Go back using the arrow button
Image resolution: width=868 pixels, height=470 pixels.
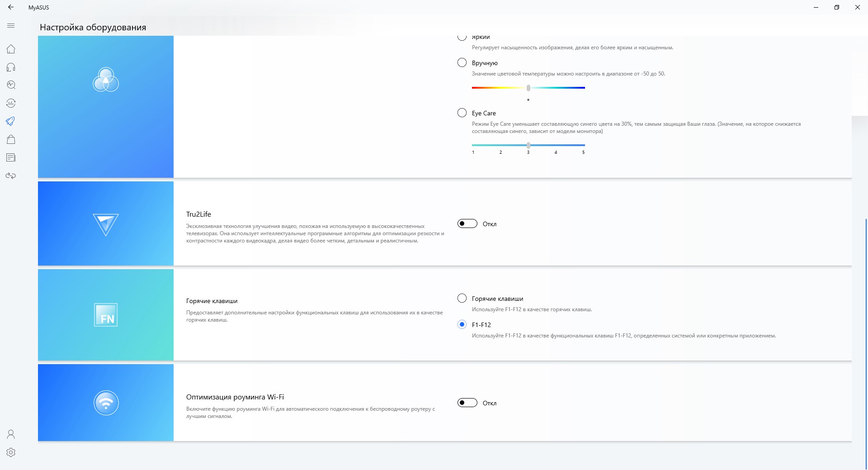(11, 7)
